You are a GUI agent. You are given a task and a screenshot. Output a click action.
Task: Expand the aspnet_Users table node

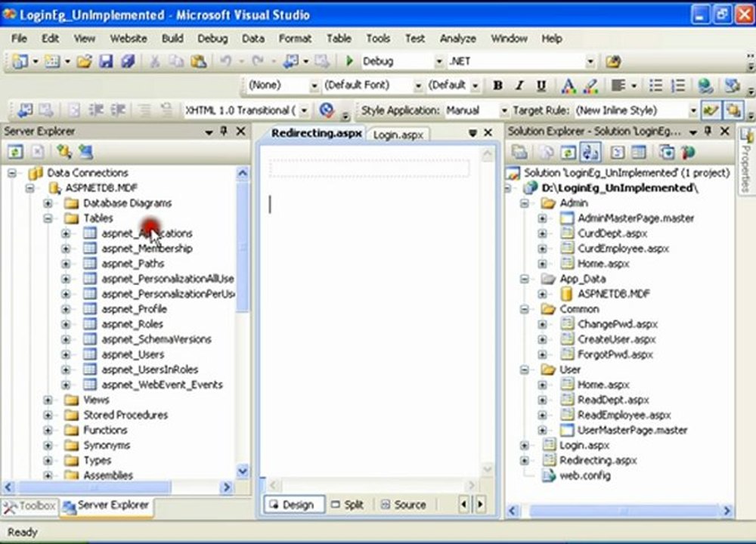[x=66, y=354]
